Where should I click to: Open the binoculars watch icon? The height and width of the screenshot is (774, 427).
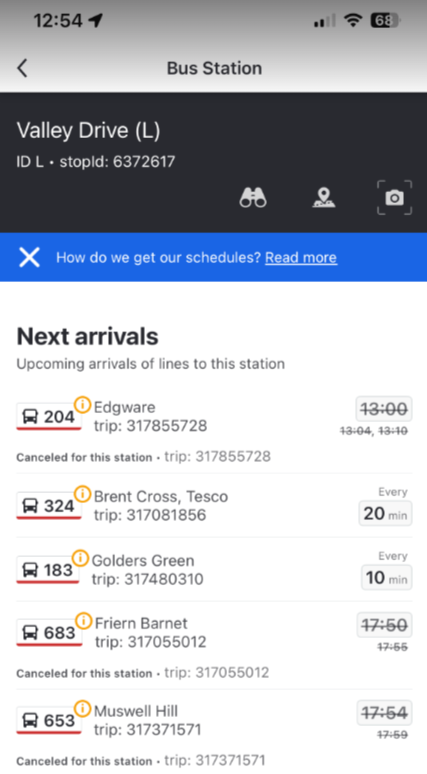coord(253,197)
